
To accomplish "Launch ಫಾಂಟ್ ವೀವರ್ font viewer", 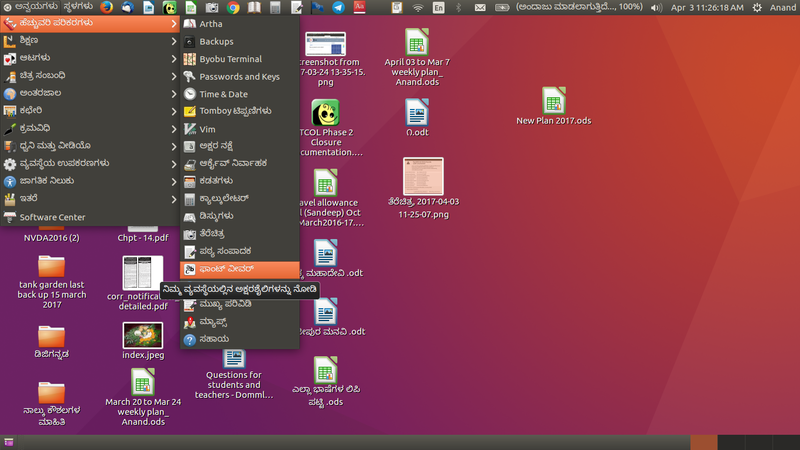I will click(x=240, y=269).
